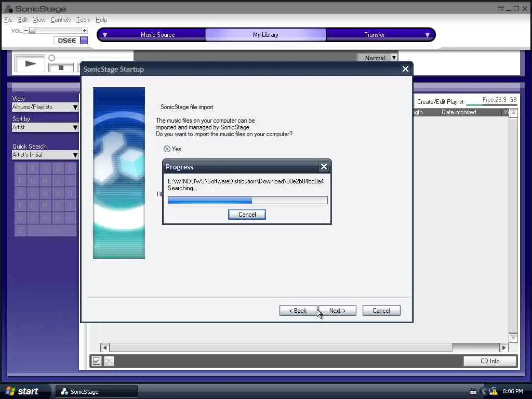532x399 pixels.
Task: Expand hidden system tray icons arrow
Action: (484, 392)
